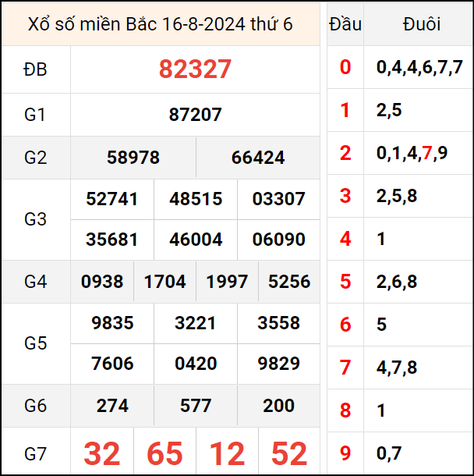
Task: Click the large red G7 number 32
Action: 102,453
